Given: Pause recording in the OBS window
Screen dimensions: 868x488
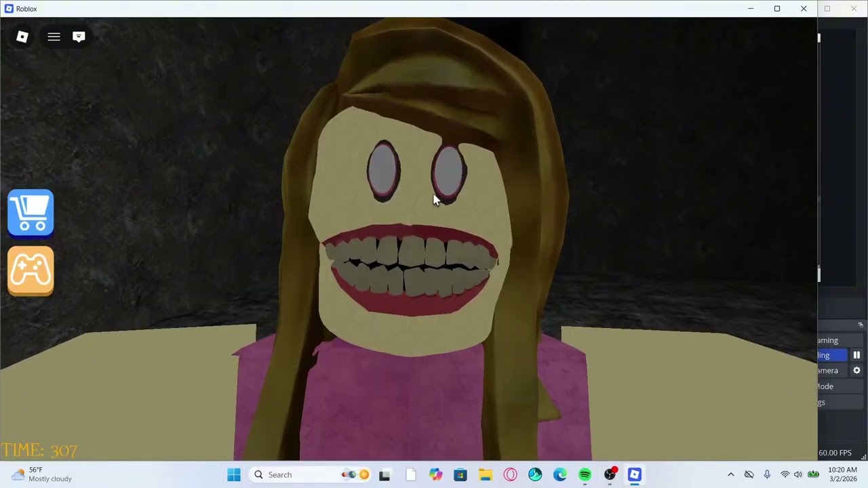Looking at the screenshot, I should (856, 355).
